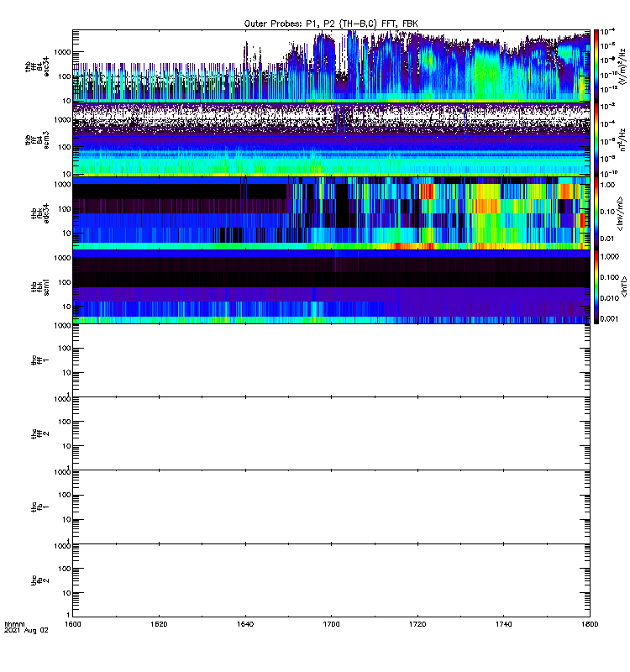Screen dimensions: 630x672
Task: Click the '1.000' tick on <|nT|> color bar
Action: 610,256
